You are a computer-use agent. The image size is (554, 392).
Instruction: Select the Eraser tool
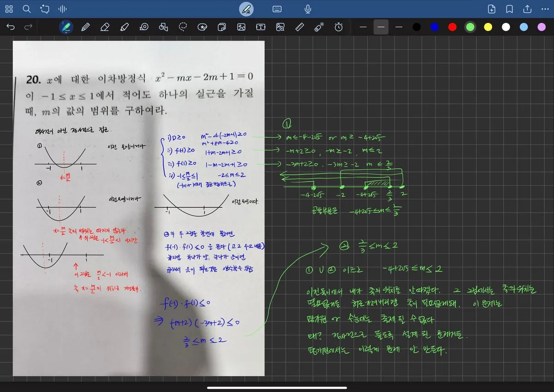105,27
